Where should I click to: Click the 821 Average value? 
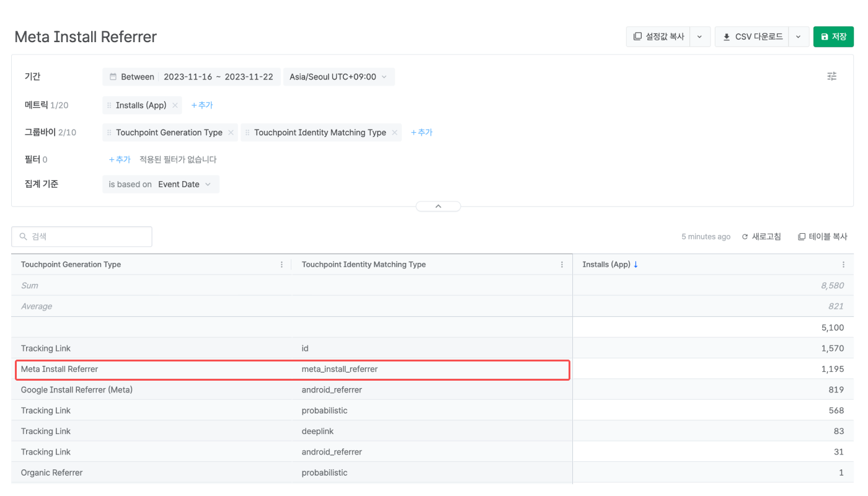[x=836, y=306]
